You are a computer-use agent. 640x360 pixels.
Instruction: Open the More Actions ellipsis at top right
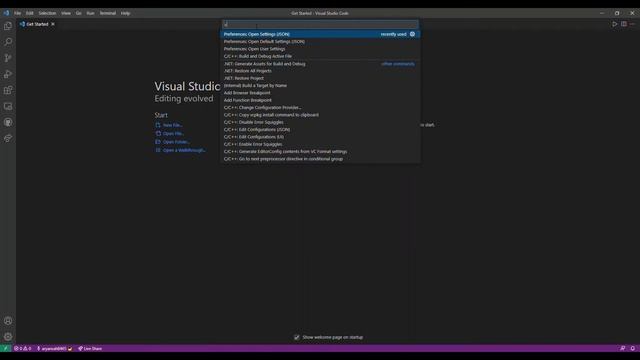click(x=632, y=24)
